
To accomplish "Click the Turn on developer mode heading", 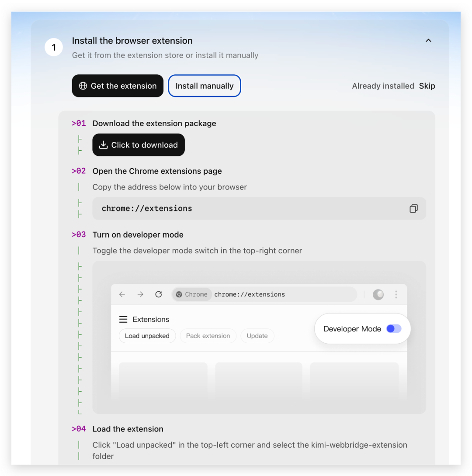I will [x=138, y=235].
